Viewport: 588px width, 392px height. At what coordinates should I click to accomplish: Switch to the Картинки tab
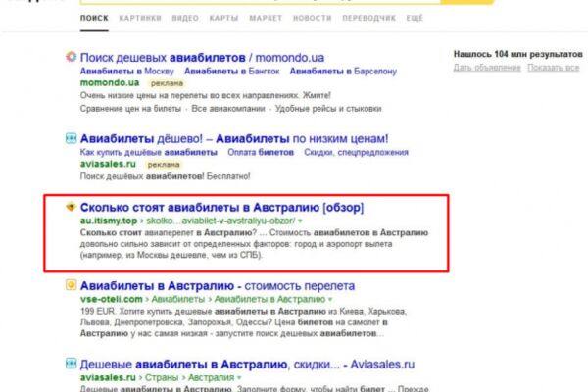[140, 18]
